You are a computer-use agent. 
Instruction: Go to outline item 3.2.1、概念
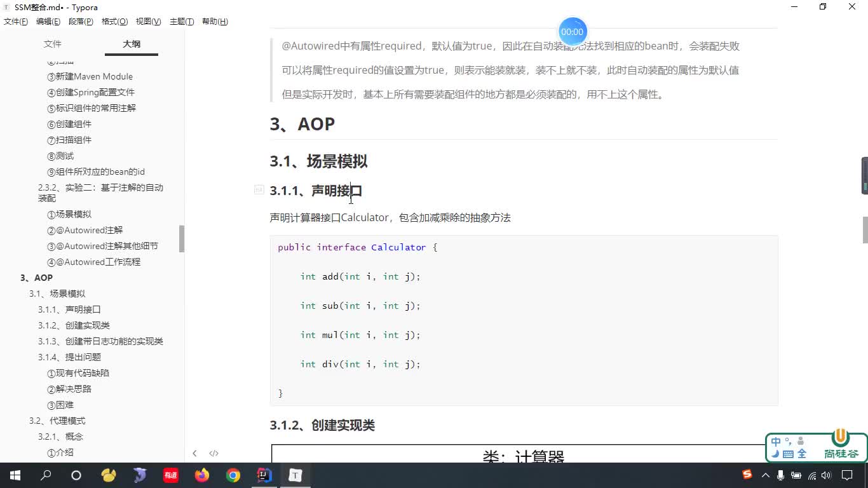[x=60, y=437]
